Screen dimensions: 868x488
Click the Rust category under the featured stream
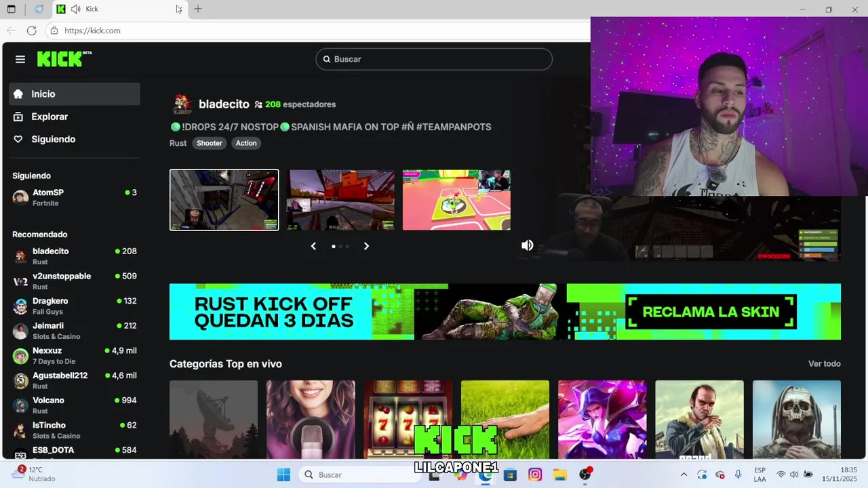(x=178, y=143)
